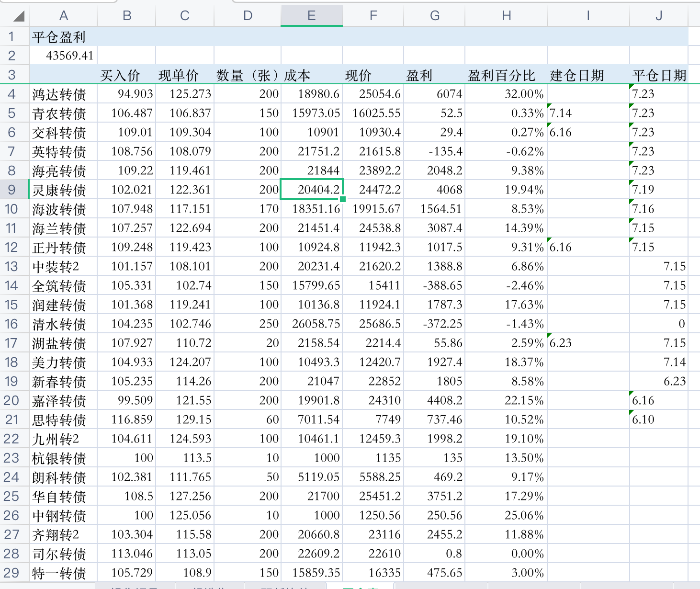
Task: Click 华自转债 current value 25451.2
Action: click(x=373, y=496)
